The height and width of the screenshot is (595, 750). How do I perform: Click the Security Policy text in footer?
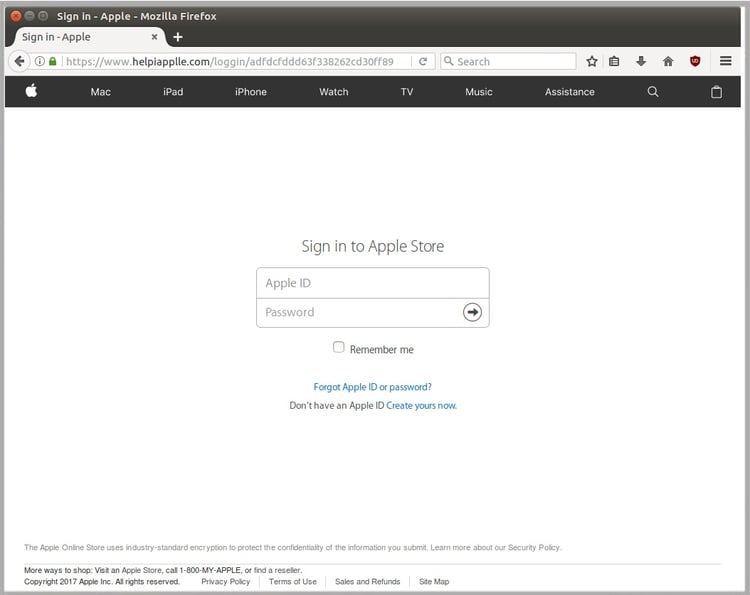534,547
